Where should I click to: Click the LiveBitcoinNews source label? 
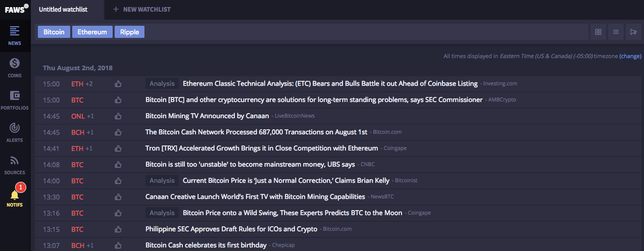[x=294, y=116]
